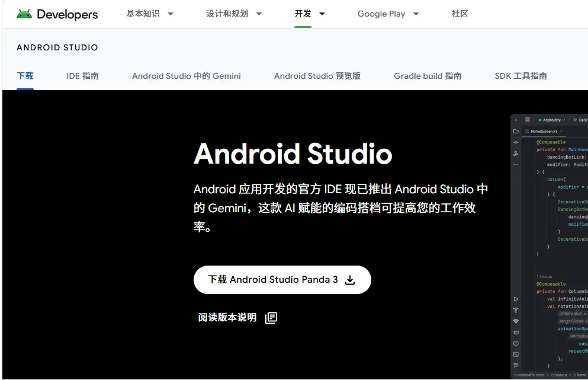588x380 pixels.
Task: Select the HomeScreen.kt editor tab
Action: coord(544,132)
